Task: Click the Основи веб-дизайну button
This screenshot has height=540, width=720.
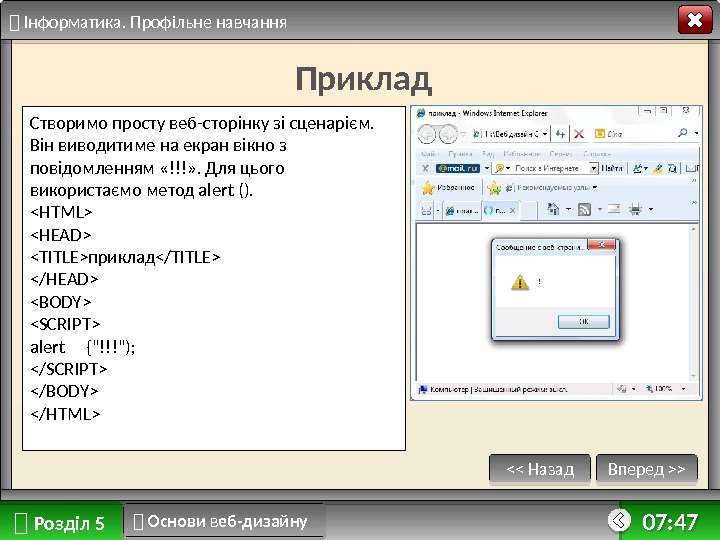Action: point(224,521)
